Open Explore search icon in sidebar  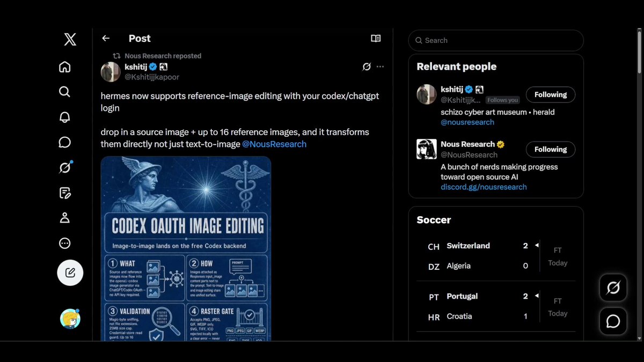(65, 92)
